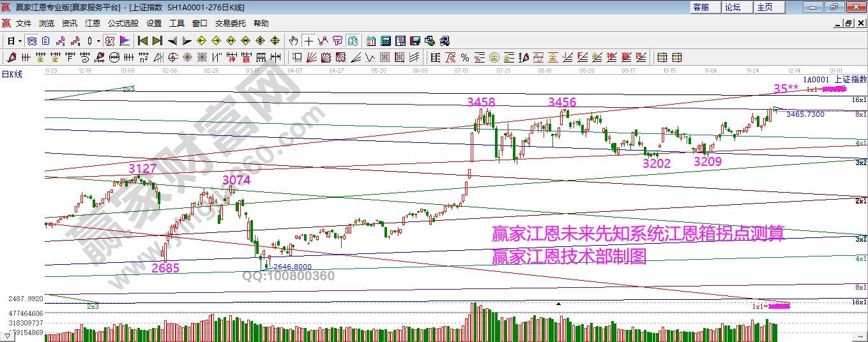The height and width of the screenshot is (342, 868).
Task: Open the calculator tool
Action: pyautogui.click(x=386, y=41)
